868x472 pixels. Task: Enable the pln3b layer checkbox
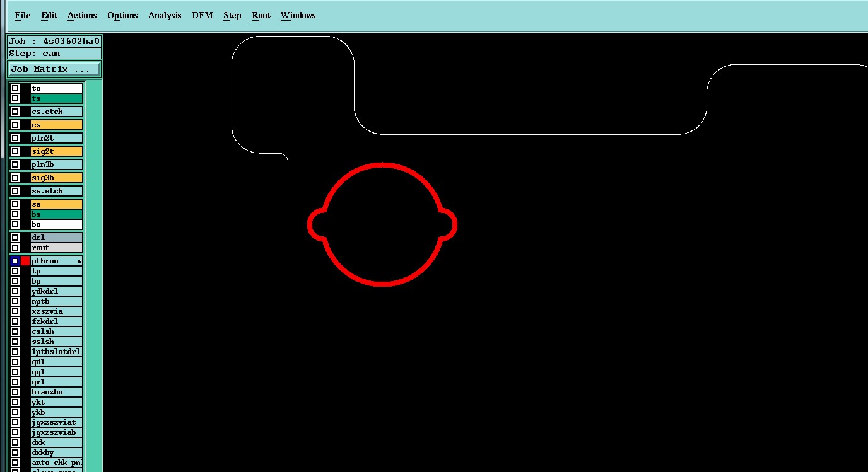[x=15, y=164]
